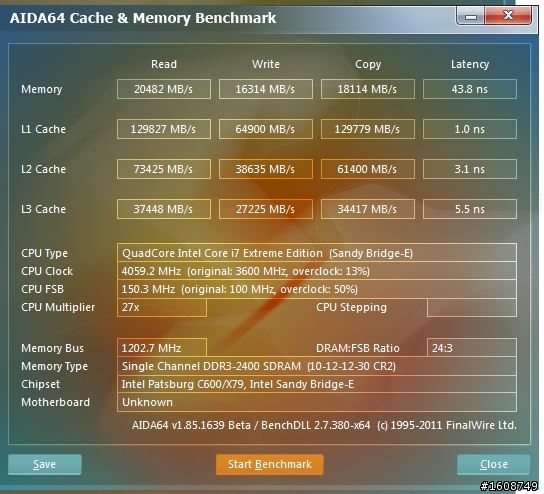Select Memory Copy value 18114 MB/s

coord(368,89)
